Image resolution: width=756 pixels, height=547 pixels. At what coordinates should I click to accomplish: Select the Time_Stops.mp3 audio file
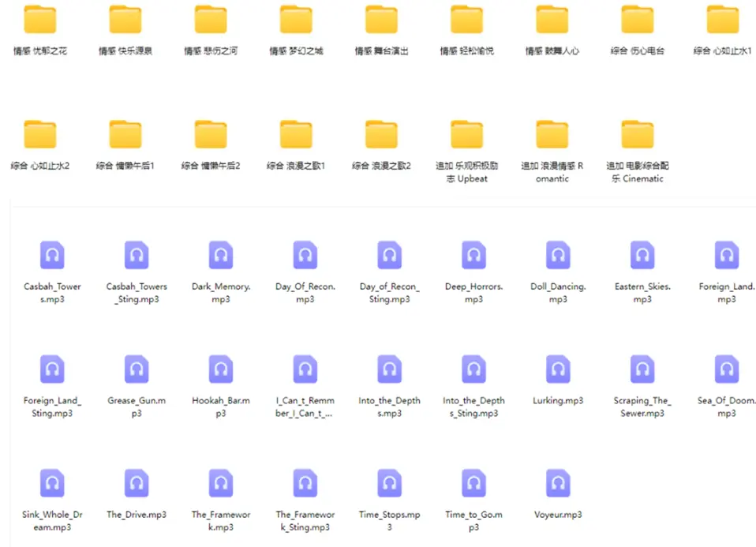[388, 482]
